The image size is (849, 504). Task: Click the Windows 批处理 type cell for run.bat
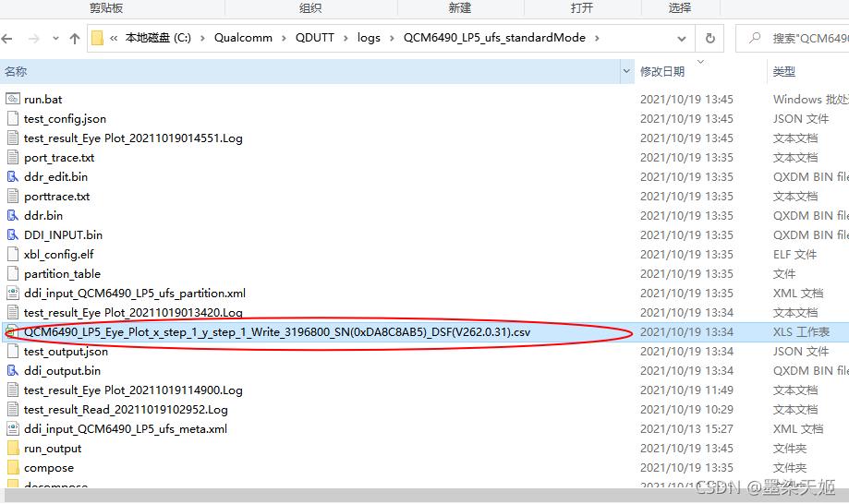tap(810, 99)
